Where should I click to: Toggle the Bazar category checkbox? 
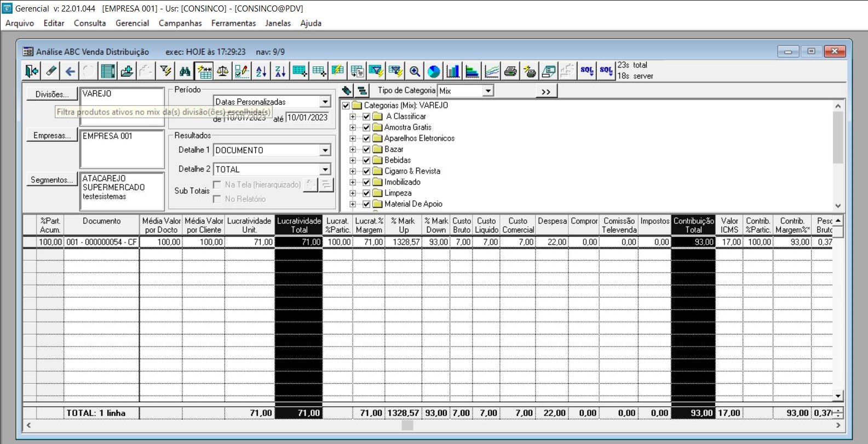coord(366,149)
